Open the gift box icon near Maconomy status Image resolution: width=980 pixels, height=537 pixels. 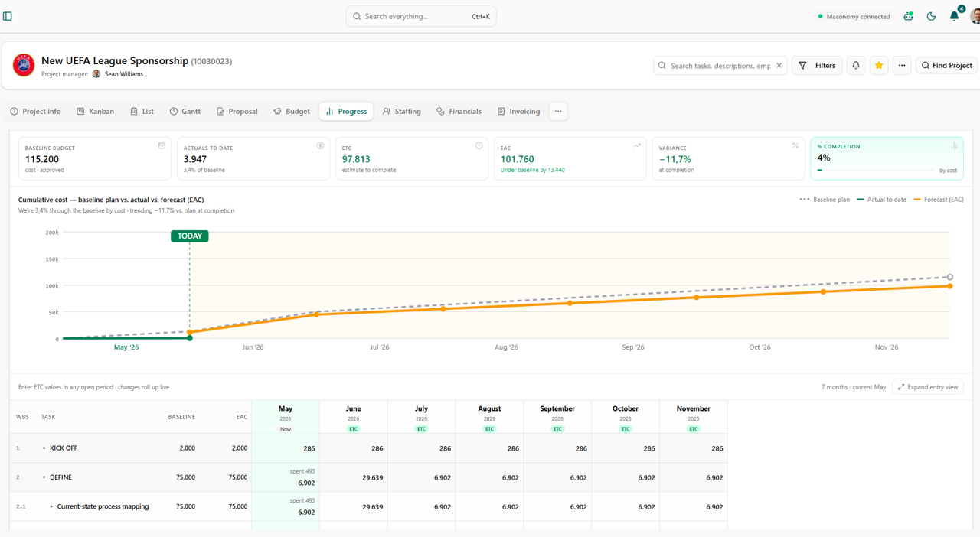pyautogui.click(x=908, y=16)
